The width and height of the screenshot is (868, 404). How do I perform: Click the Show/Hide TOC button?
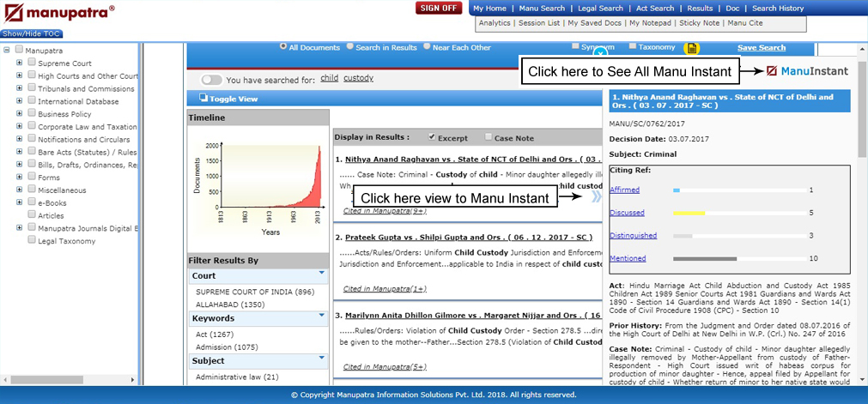tap(32, 33)
